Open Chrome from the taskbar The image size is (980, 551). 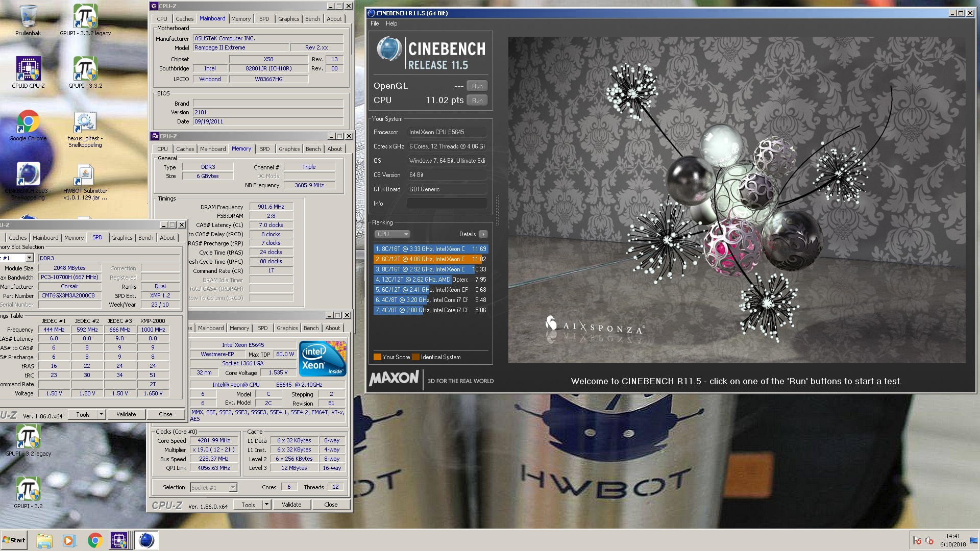click(94, 540)
